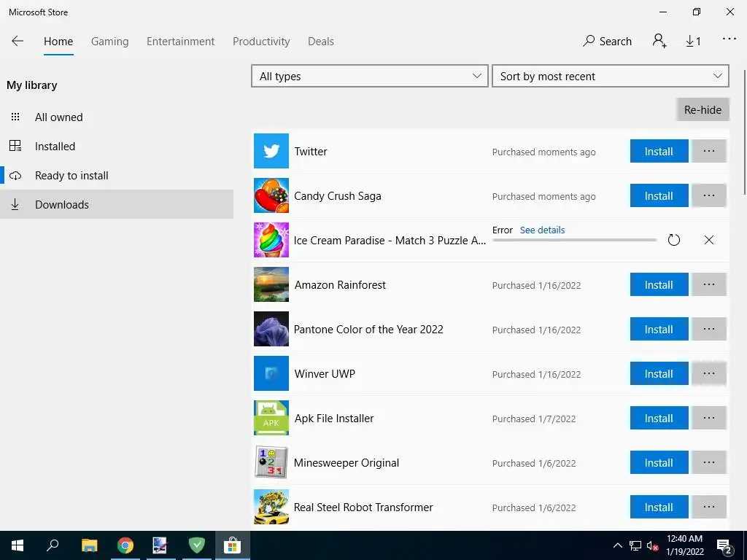Open the See more menu in header

click(729, 39)
